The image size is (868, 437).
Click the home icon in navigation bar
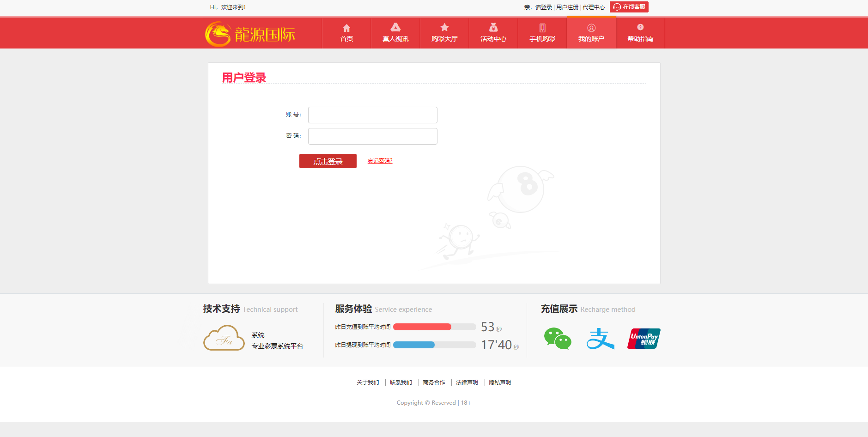coord(346,28)
